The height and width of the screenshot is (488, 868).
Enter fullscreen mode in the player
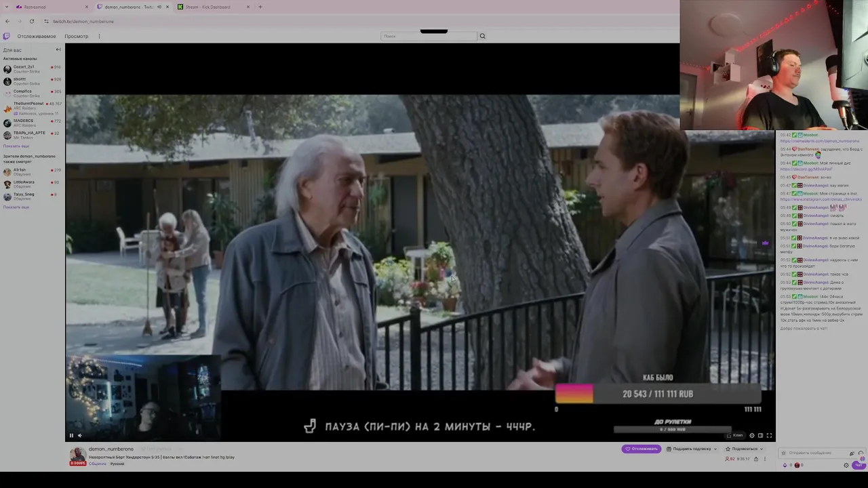point(769,435)
